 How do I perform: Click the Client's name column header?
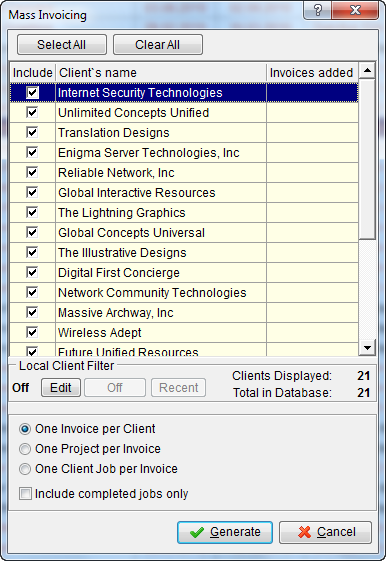pyautogui.click(x=161, y=73)
